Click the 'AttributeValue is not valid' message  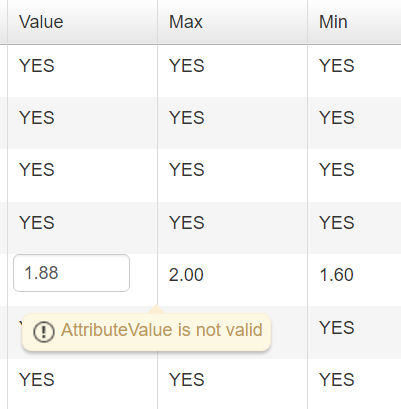pyautogui.click(x=162, y=330)
